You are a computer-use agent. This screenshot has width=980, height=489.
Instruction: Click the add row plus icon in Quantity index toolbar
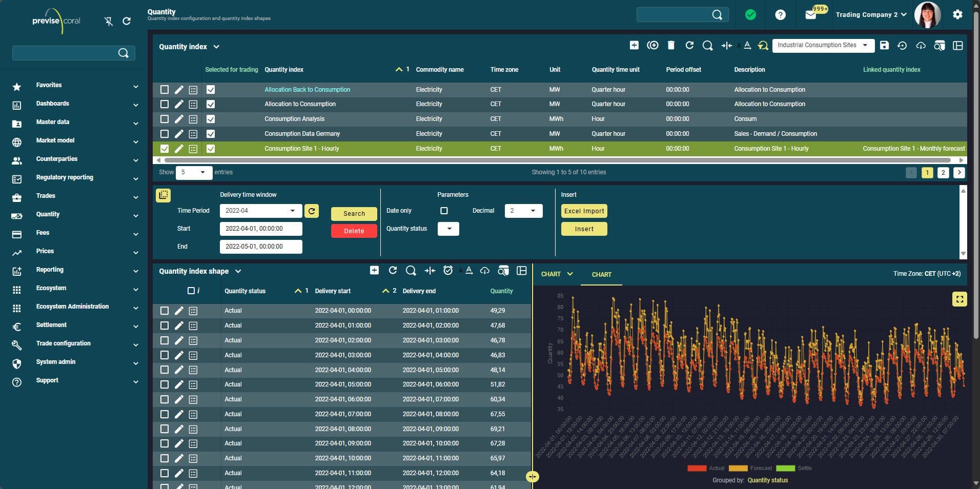[x=634, y=46]
